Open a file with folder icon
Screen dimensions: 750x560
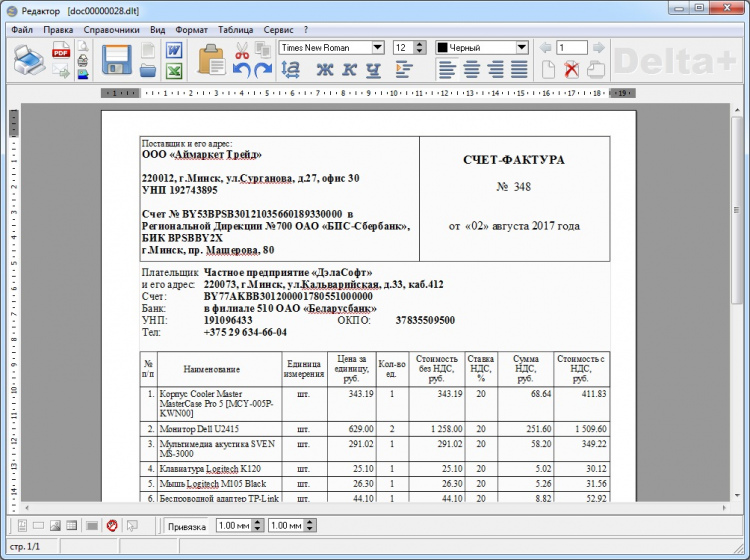click(x=148, y=72)
